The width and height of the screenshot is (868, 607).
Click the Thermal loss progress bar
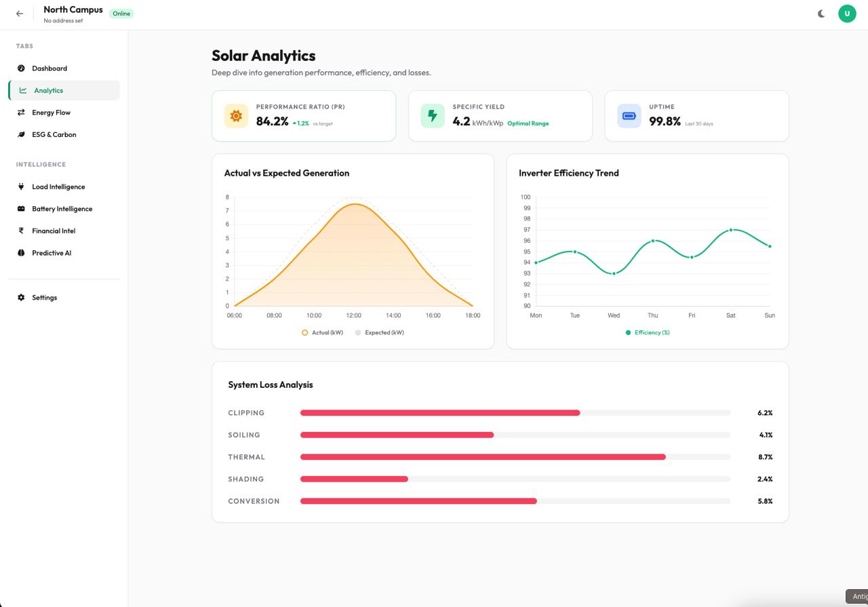point(483,457)
